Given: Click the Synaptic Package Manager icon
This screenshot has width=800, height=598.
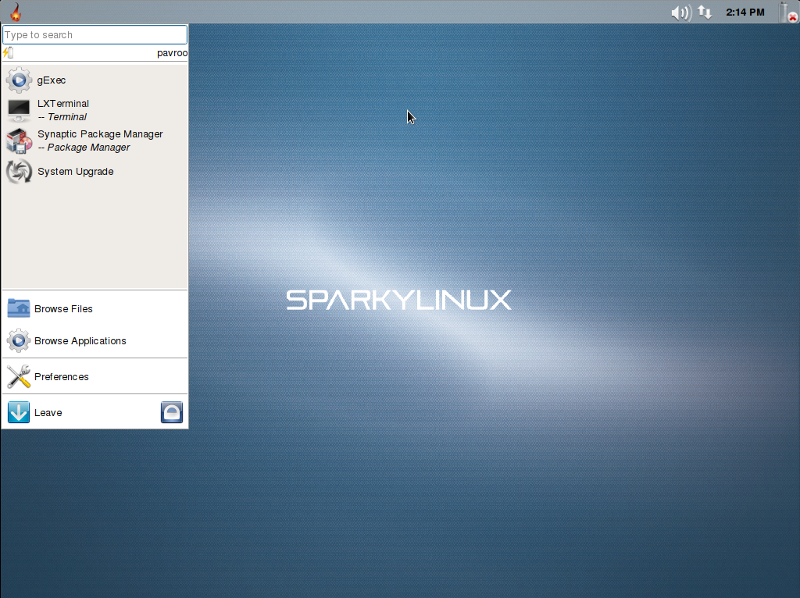Looking at the screenshot, I should click(19, 141).
